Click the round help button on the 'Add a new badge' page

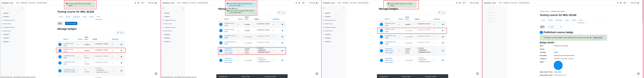pos(156,74)
